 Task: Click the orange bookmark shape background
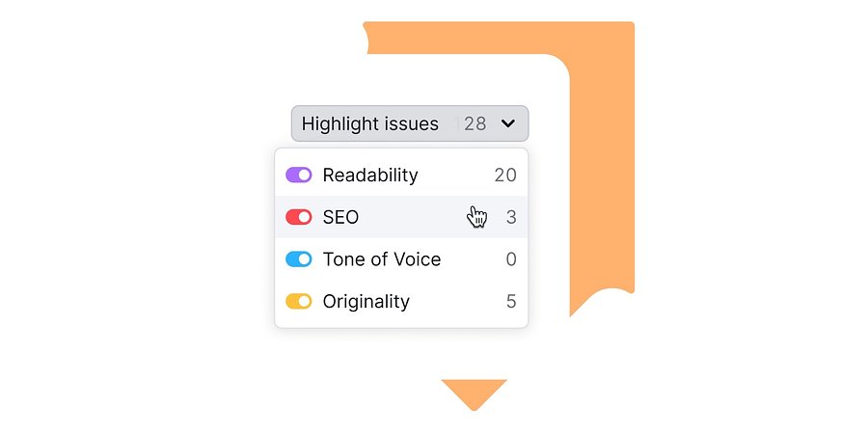click(x=604, y=166)
